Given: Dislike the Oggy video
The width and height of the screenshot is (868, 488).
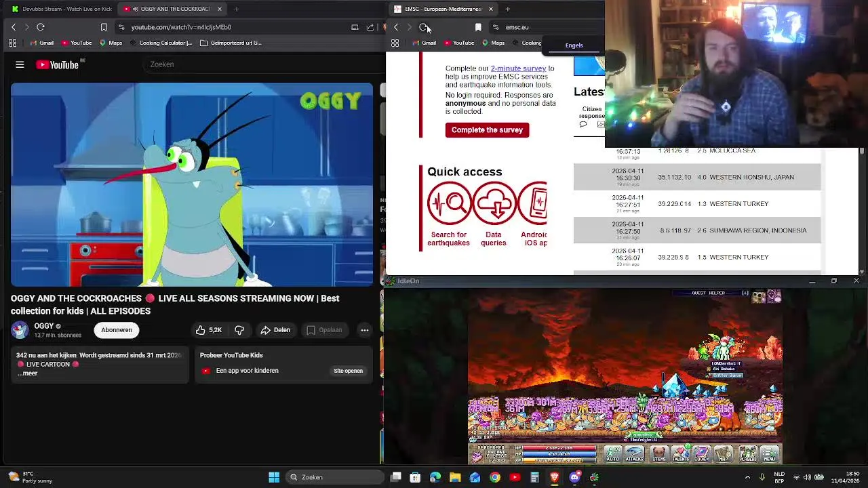Looking at the screenshot, I should tap(239, 330).
